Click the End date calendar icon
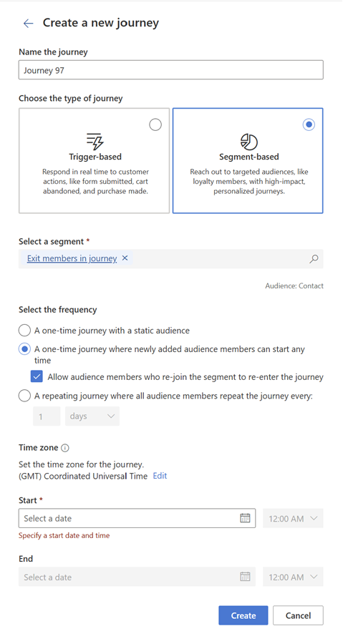Screen dimensions: 343x644 pos(245,577)
